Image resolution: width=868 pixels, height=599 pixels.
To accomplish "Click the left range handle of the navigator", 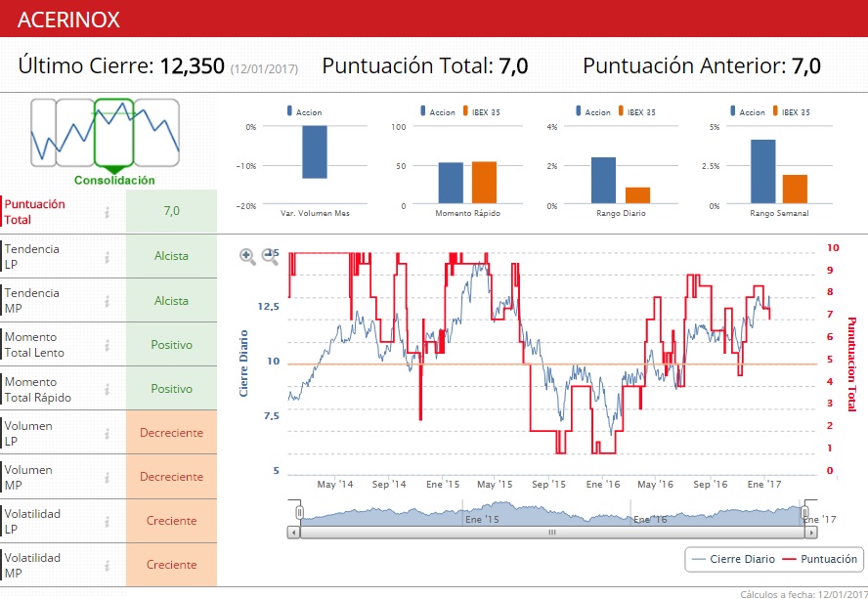I will pos(299,513).
